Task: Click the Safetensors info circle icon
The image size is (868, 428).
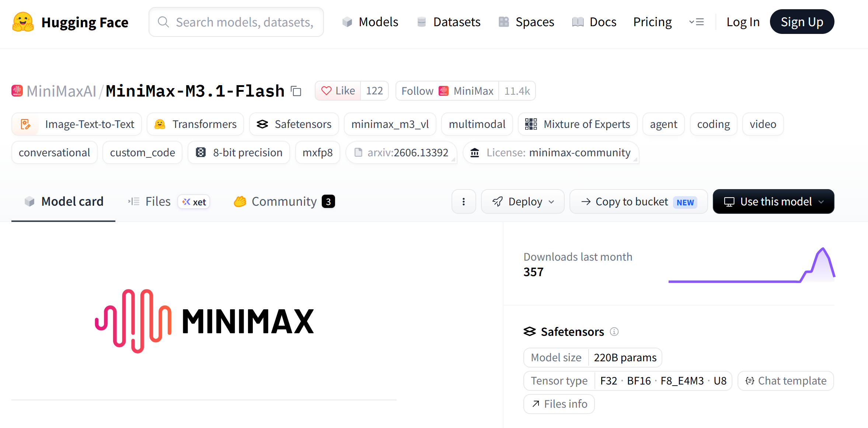Action: point(614,331)
